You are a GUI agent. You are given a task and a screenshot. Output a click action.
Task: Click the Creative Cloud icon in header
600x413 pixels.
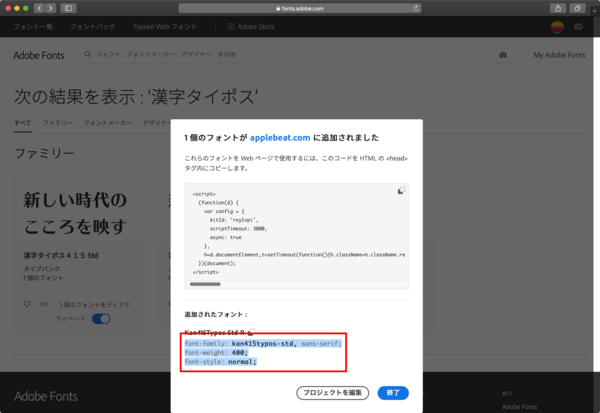[x=578, y=26]
